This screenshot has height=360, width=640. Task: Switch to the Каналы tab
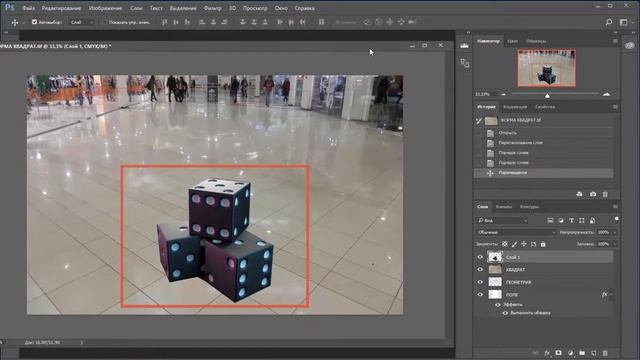[x=504, y=207]
